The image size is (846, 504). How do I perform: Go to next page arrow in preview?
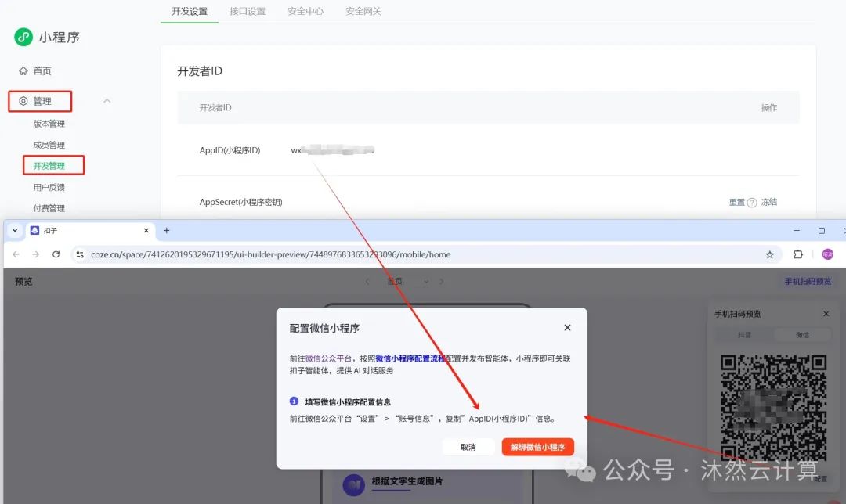[441, 282]
